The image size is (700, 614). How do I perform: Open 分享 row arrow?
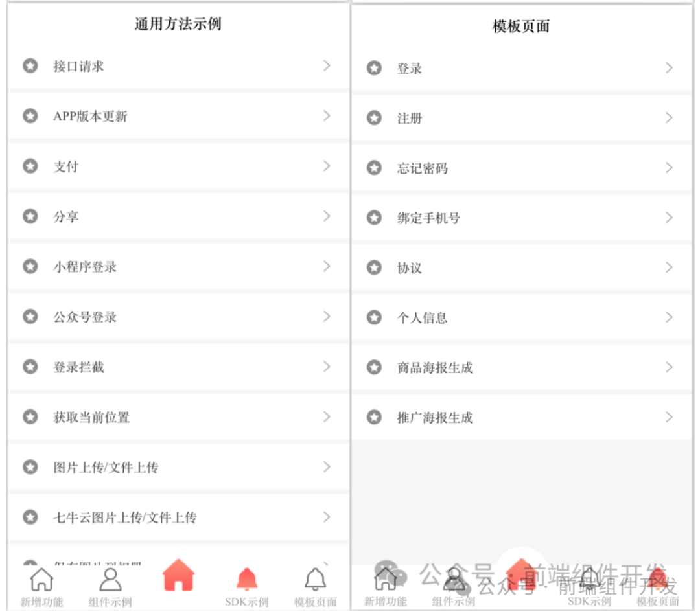pyautogui.click(x=327, y=216)
